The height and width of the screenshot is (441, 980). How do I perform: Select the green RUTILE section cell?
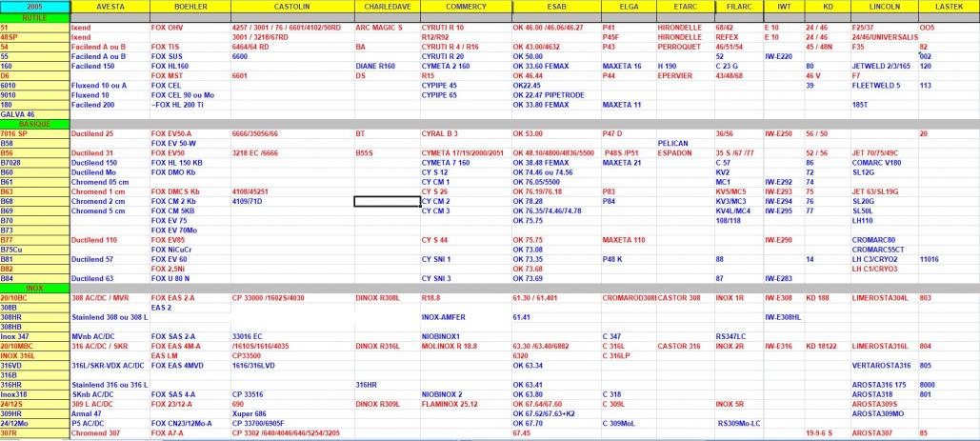tap(34, 18)
